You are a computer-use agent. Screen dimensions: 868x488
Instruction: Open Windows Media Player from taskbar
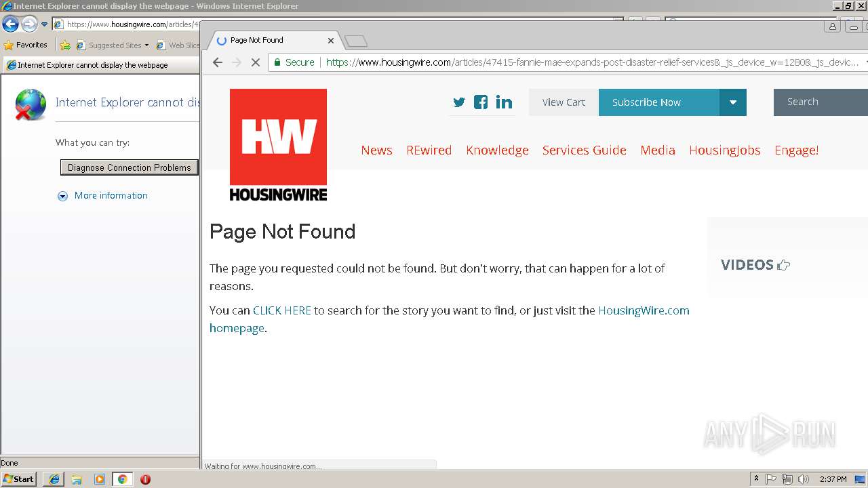[100, 479]
